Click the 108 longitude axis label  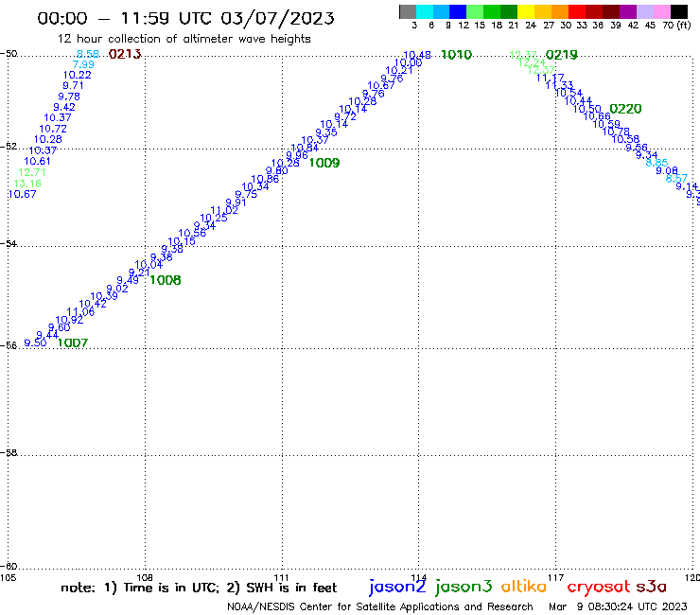[145, 578]
